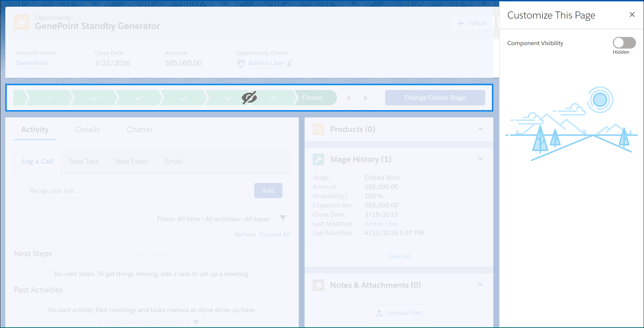
Task: Click the Recap your call input field
Action: (x=135, y=191)
